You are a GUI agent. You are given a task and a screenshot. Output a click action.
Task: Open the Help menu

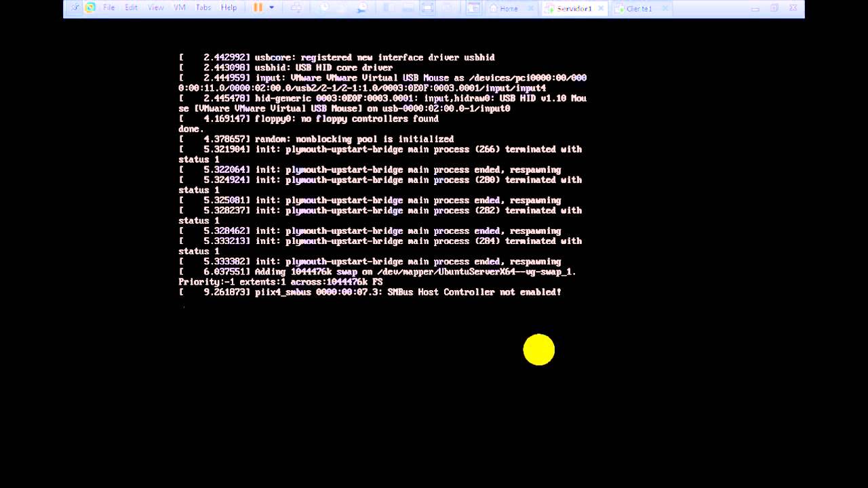[229, 8]
